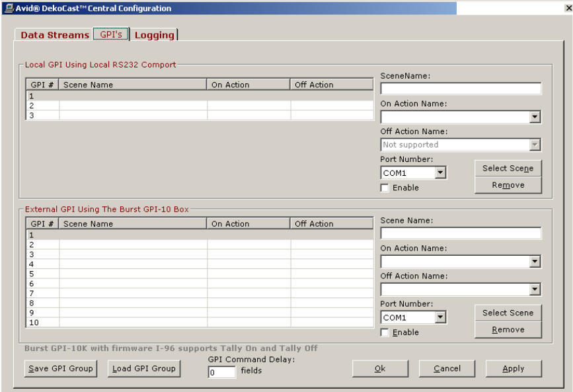
Task: Click the Cancel button
Action: coord(447,369)
